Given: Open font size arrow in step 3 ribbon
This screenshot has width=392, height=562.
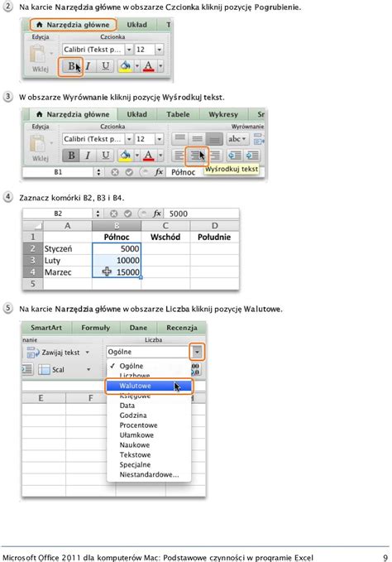Looking at the screenshot, I should (160, 139).
